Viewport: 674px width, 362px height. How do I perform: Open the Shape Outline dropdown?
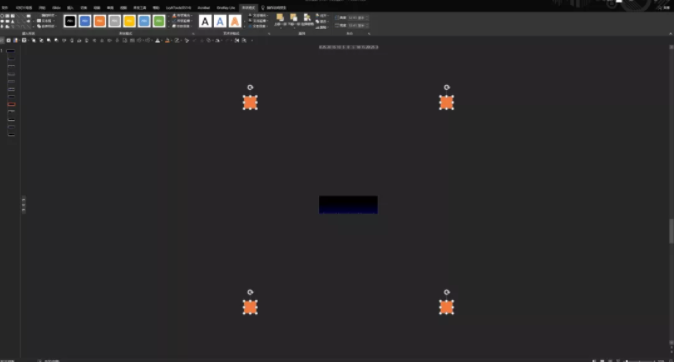[182, 21]
